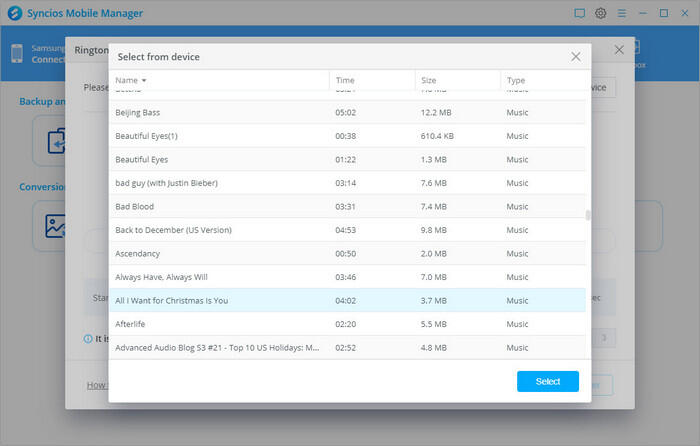
Task: Click the connected Samsung phone icon
Action: (x=16, y=54)
